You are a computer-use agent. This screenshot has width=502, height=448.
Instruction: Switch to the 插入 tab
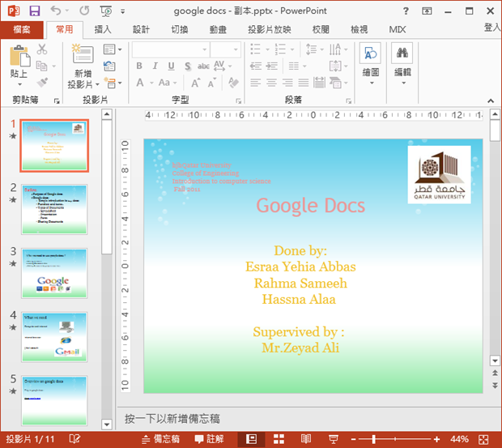tap(103, 30)
